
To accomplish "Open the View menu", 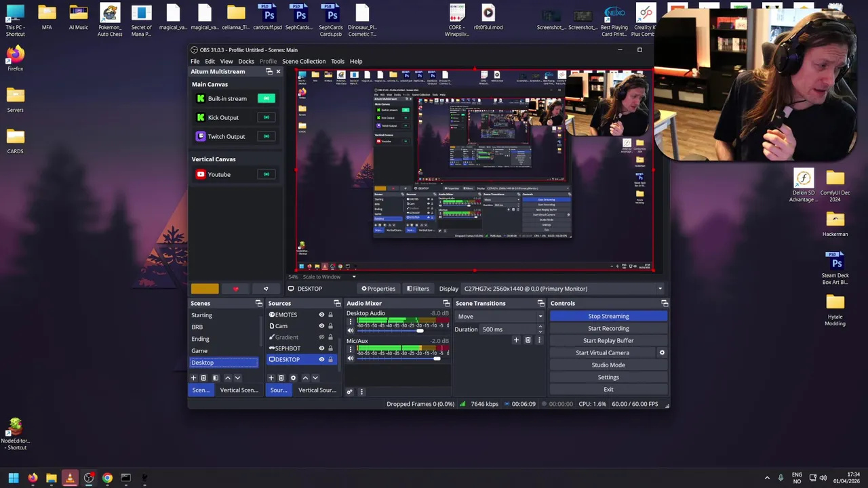I will [x=226, y=61].
